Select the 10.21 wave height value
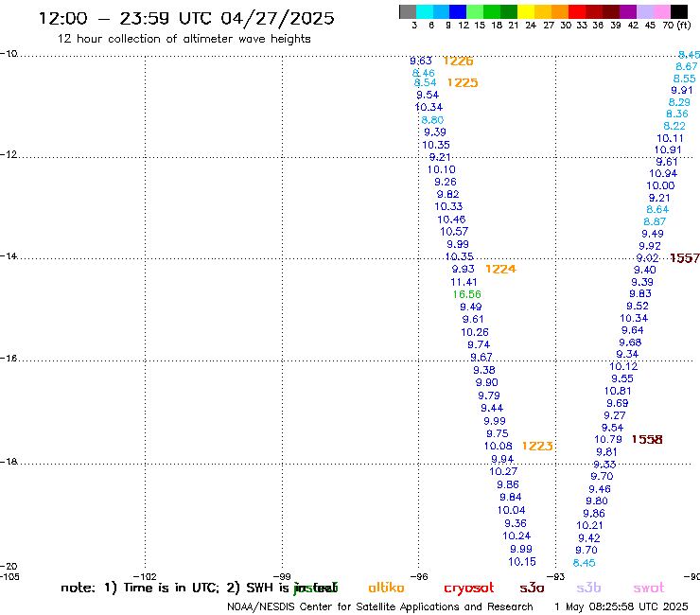700x615 pixels. 589,526
